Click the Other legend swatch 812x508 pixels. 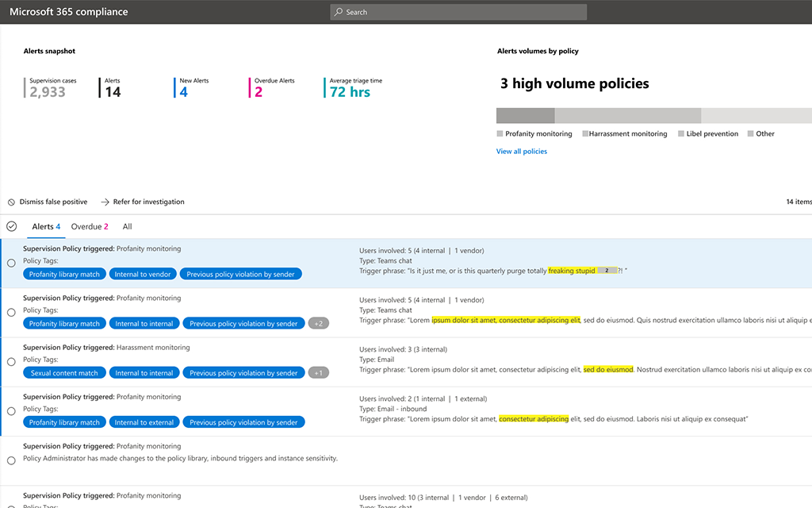750,133
